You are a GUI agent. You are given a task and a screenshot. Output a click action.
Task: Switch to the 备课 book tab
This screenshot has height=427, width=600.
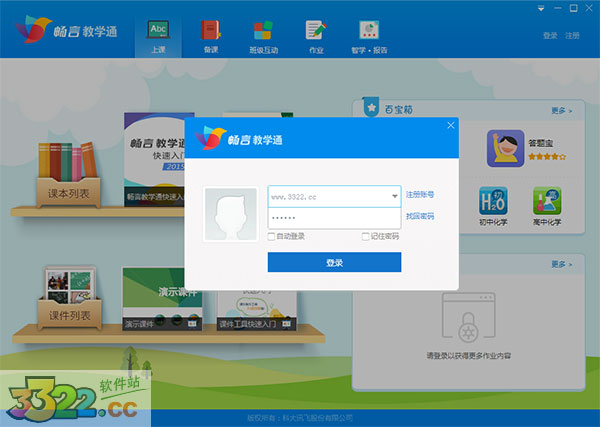[x=211, y=37]
